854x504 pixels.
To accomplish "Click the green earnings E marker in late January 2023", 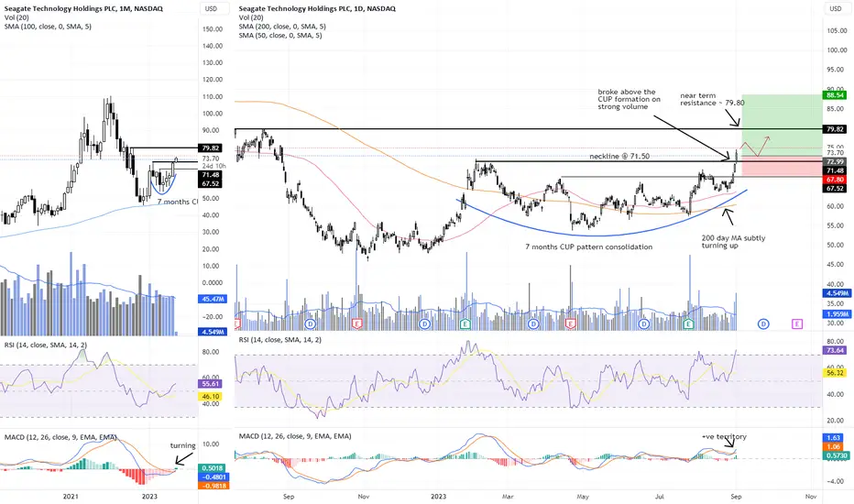I will point(465,323).
